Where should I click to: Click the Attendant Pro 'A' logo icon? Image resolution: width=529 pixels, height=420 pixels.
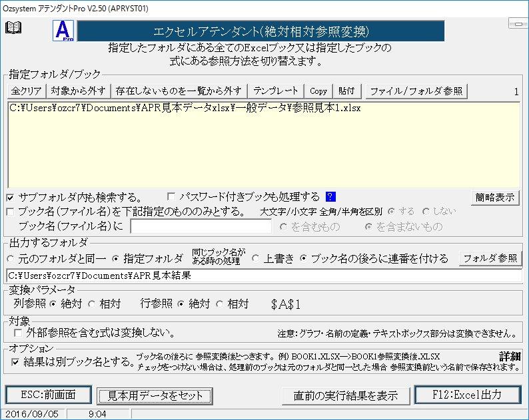63,31
